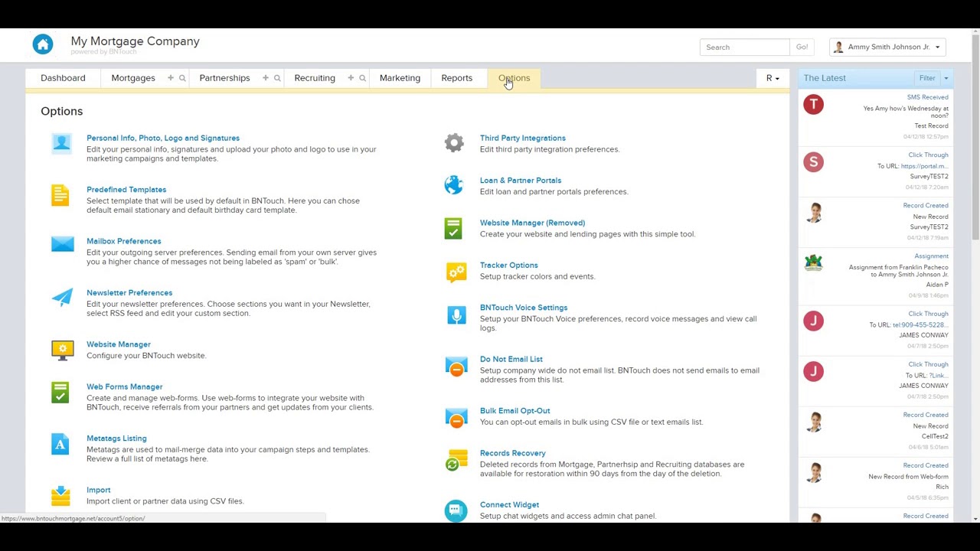
Task: Click the Go! search button
Action: point(802,47)
